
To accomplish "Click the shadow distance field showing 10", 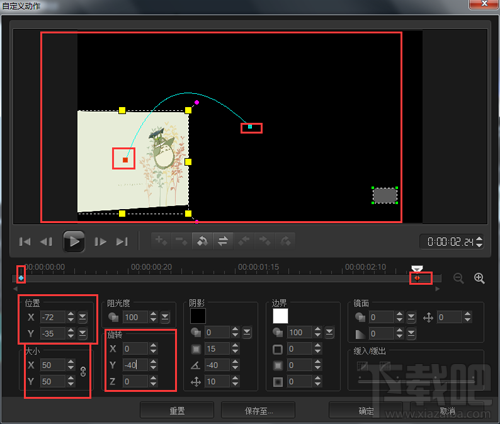I will click(217, 381).
